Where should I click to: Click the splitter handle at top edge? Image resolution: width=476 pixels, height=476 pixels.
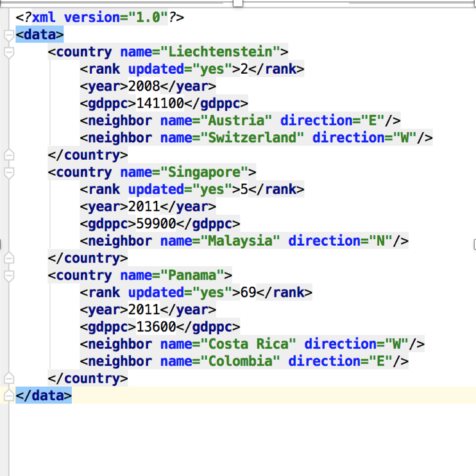point(238,3)
